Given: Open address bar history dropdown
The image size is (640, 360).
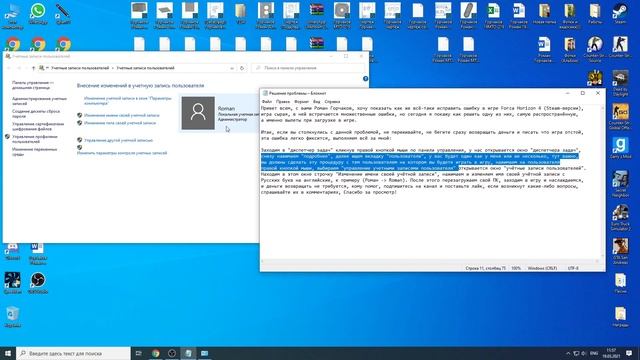Looking at the screenshot, I should click(x=232, y=68).
